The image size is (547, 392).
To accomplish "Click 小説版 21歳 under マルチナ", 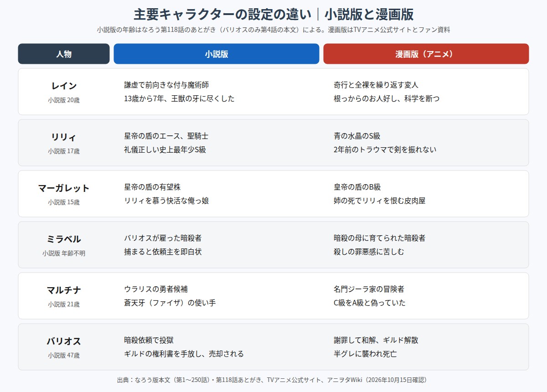I will coord(64,304).
